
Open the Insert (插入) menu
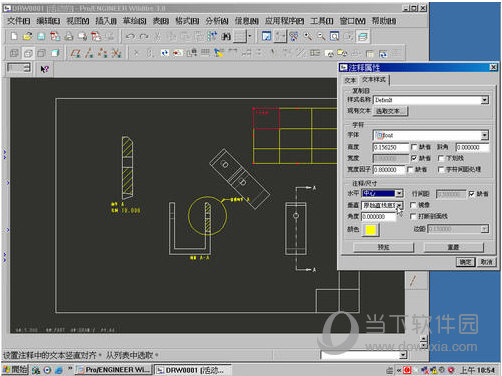(106, 21)
